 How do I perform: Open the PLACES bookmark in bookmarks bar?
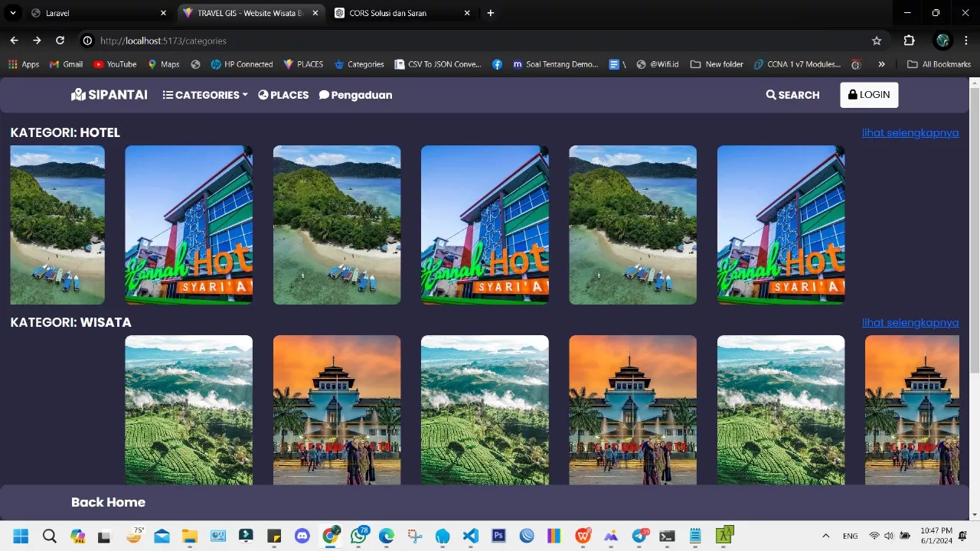303,64
